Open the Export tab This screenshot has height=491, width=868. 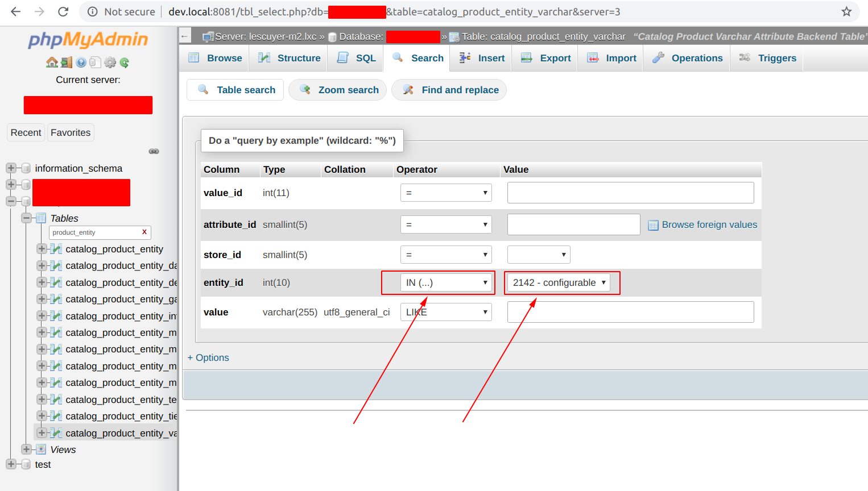pos(544,57)
